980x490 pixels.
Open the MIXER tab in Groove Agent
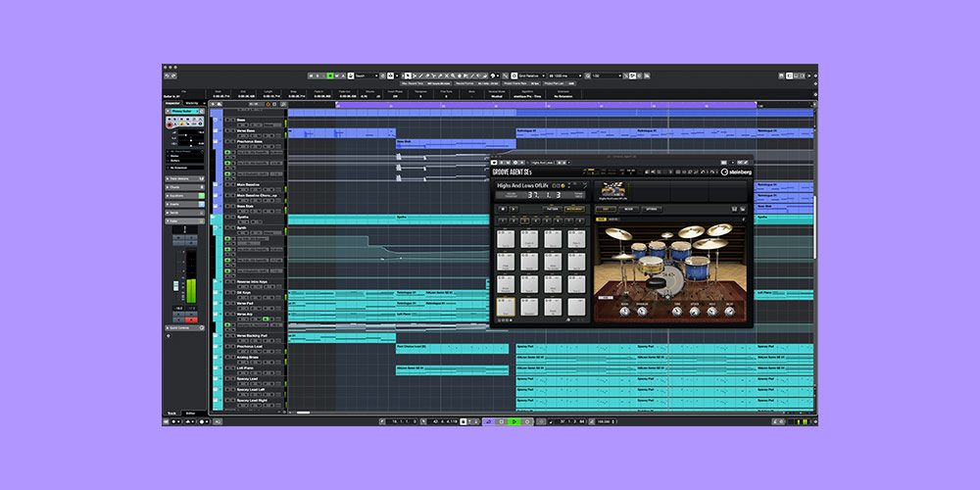tap(629, 209)
